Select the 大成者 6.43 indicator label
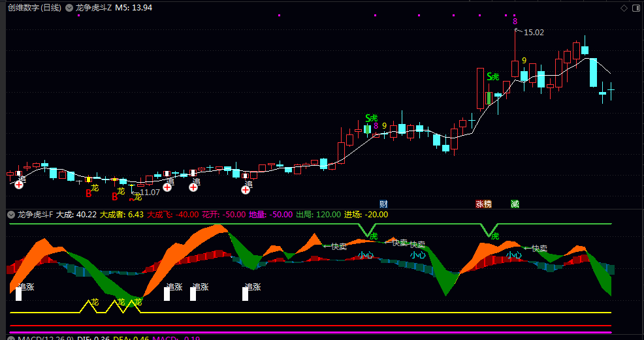The image size is (644, 340). 121,214
